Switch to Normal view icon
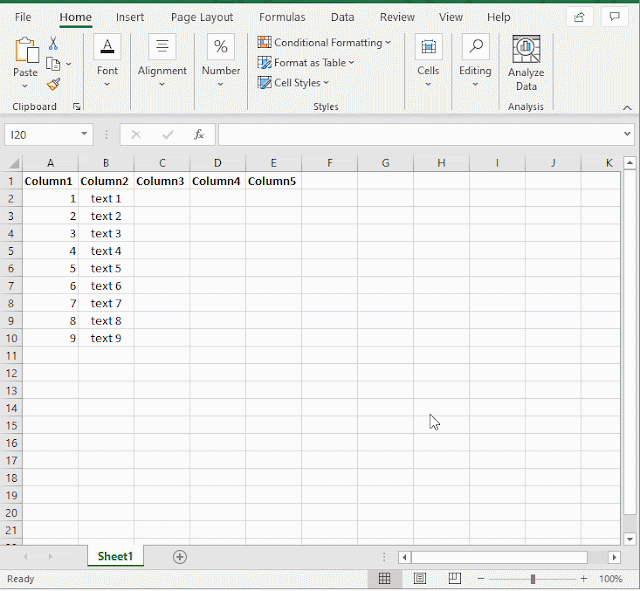 [x=384, y=578]
